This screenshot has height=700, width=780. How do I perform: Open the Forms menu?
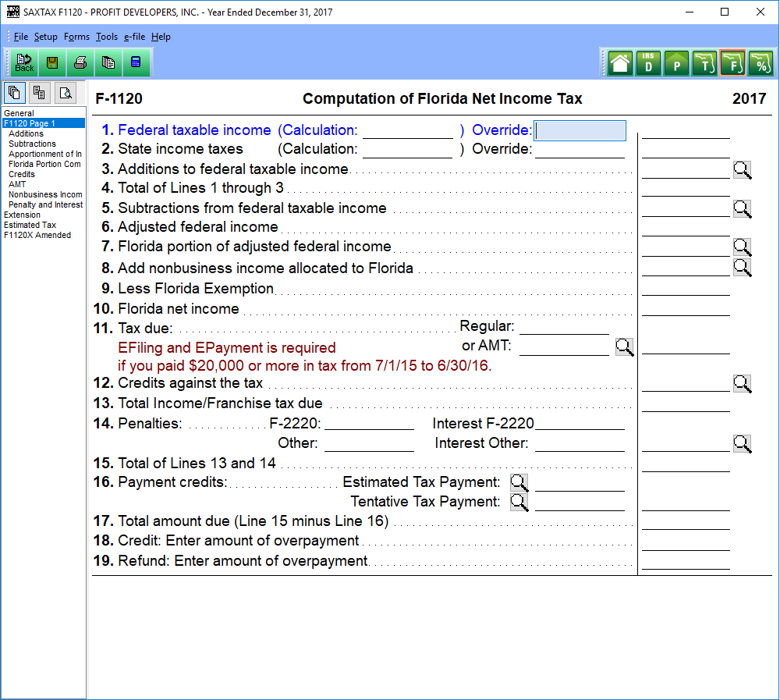click(76, 37)
